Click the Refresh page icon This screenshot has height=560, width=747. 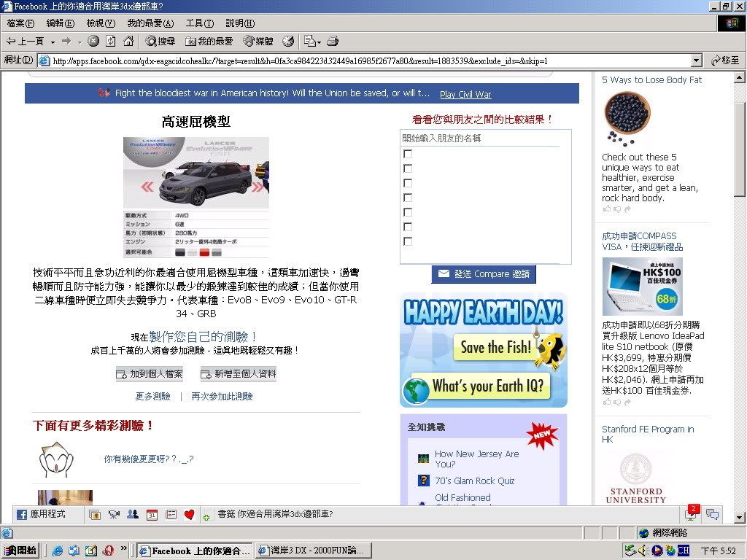(x=111, y=42)
